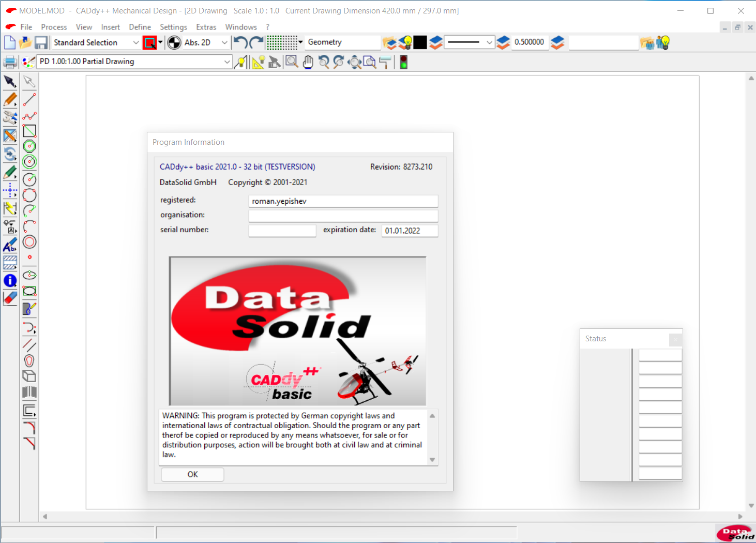Image resolution: width=756 pixels, height=543 pixels.
Task: Pick the Ab text annotation tool
Action: tap(10, 245)
